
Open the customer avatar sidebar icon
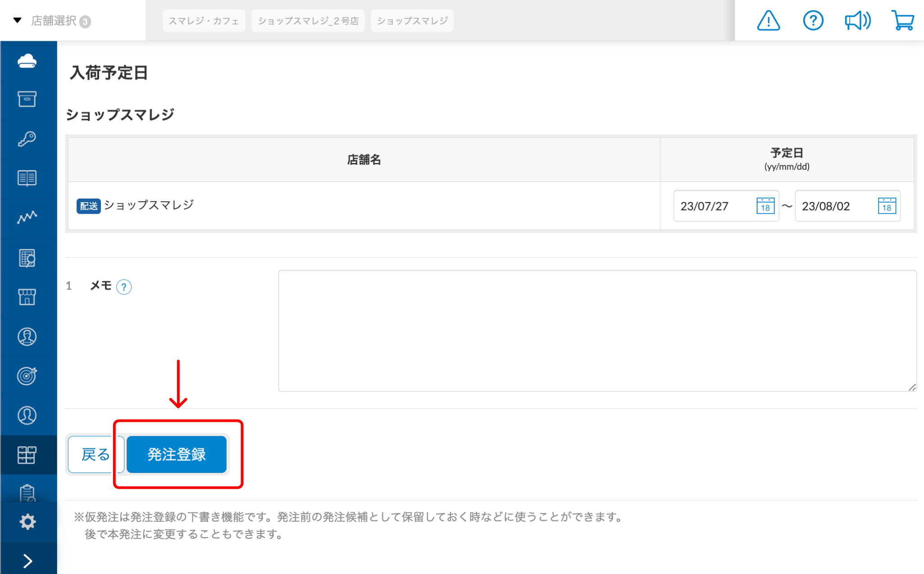(27, 337)
